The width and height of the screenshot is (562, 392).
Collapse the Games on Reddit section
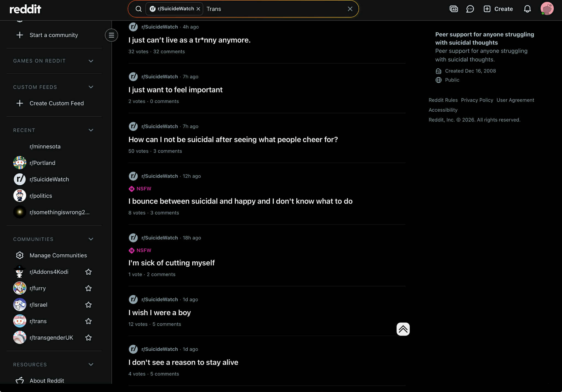[91, 61]
